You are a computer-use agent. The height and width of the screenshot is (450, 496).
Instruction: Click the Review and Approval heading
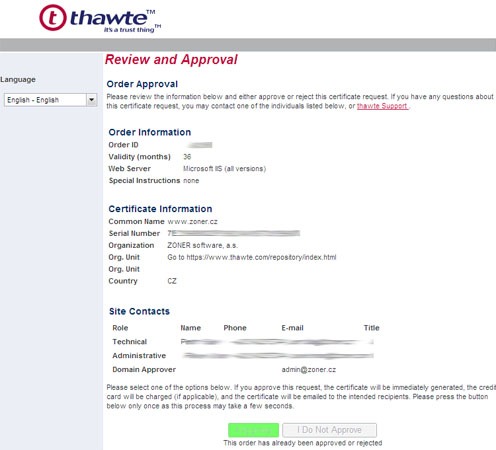[x=171, y=60]
